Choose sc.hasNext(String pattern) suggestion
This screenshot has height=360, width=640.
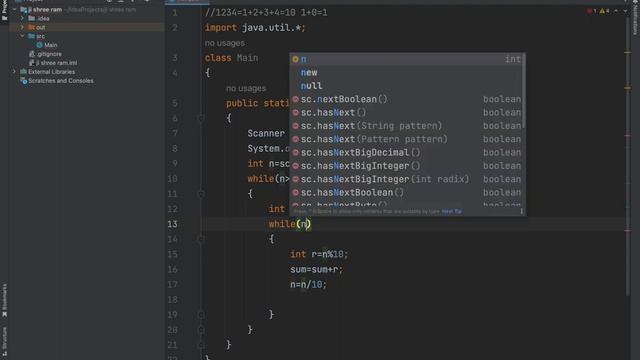pyautogui.click(x=407, y=126)
